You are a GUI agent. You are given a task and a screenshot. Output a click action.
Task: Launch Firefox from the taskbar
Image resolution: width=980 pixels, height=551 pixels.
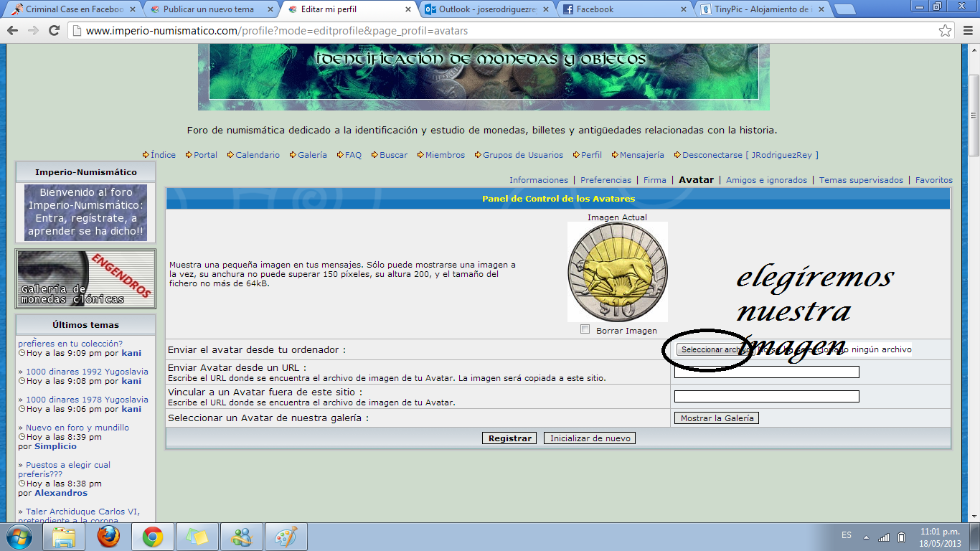(x=108, y=537)
